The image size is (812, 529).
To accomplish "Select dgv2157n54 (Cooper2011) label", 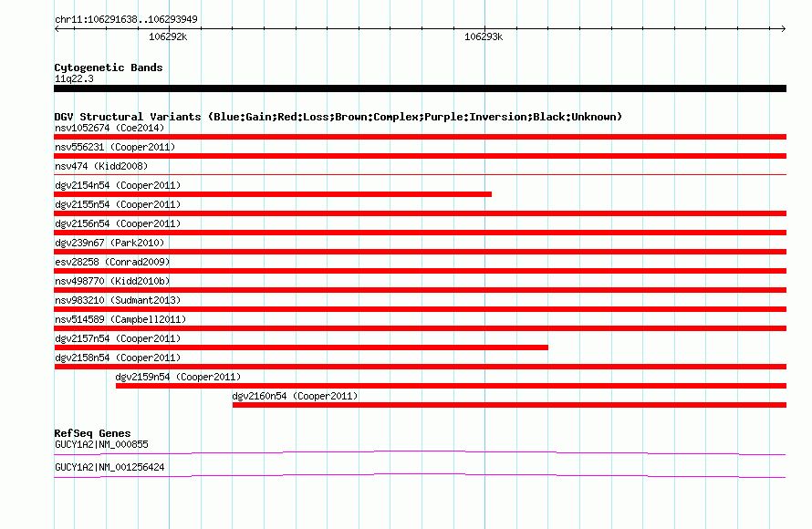I will 118,338.
